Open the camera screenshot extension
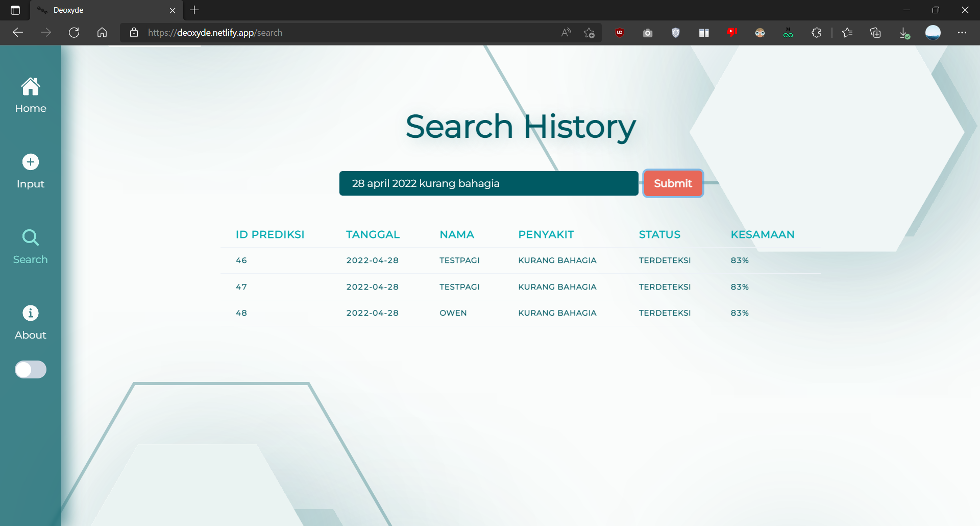Screen dimensions: 980x526 (648, 33)
